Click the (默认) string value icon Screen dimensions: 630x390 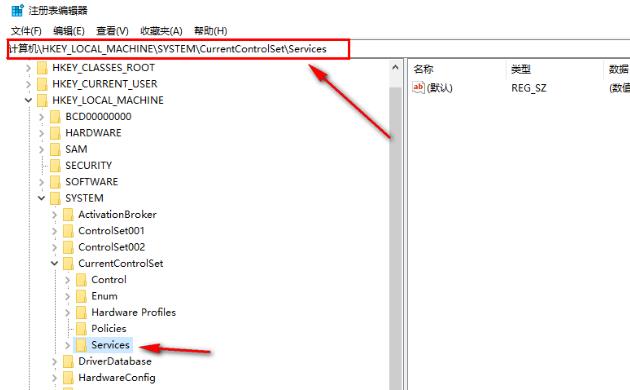click(x=418, y=87)
